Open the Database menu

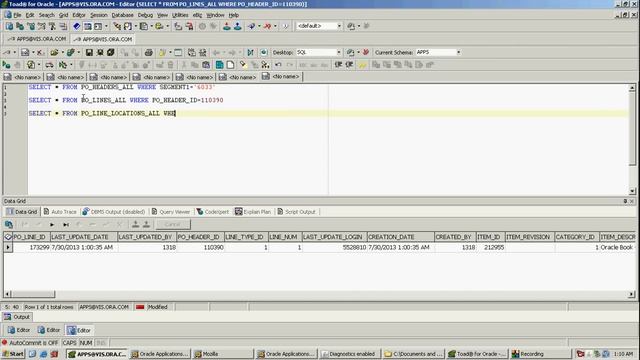(122, 15)
